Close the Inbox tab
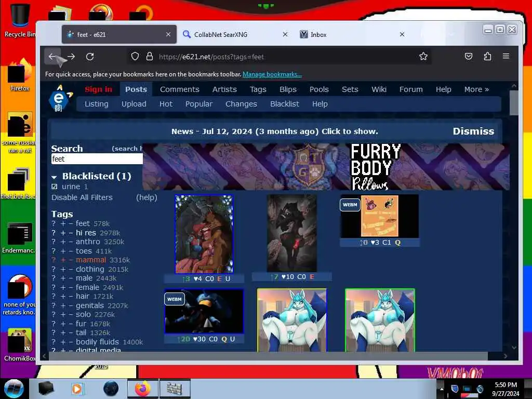Screen dimensions: 532x399 [402, 34]
